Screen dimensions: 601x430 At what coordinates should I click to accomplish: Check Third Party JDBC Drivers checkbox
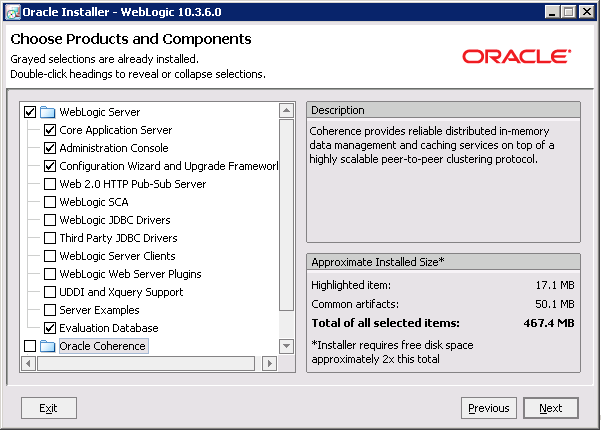[x=50, y=238]
